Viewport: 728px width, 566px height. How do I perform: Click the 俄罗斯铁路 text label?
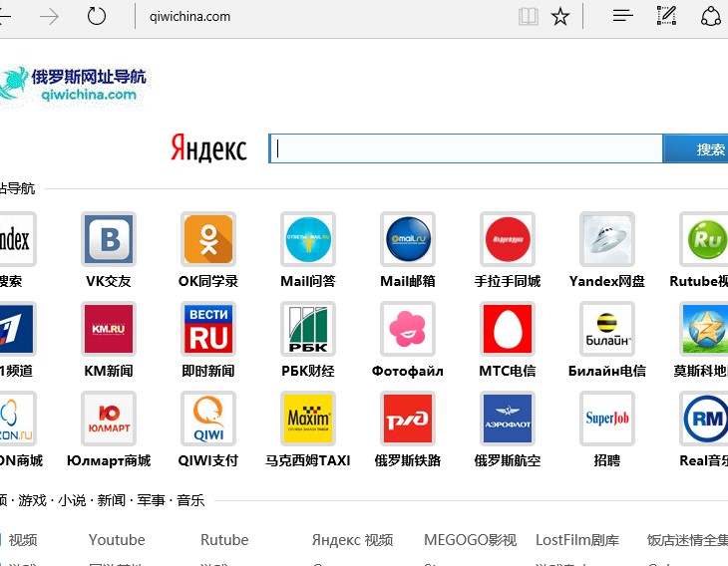tap(408, 460)
